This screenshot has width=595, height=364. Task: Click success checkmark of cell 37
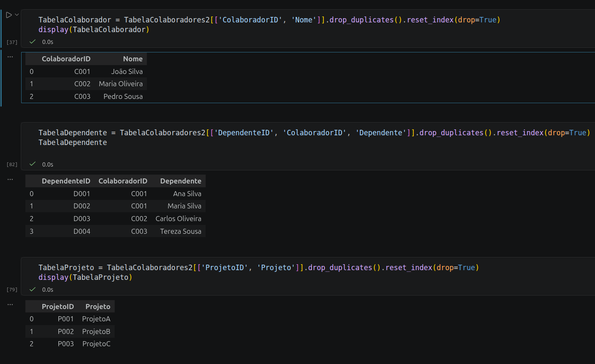(33, 41)
